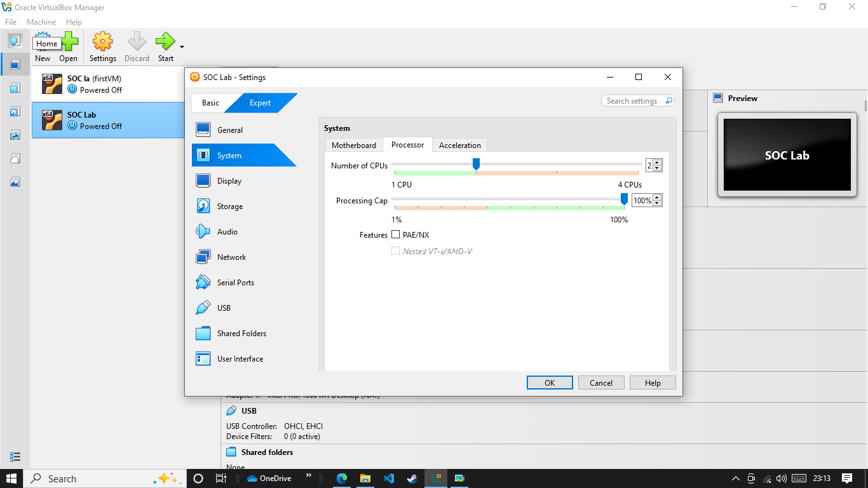The height and width of the screenshot is (488, 868).
Task: Open the USB settings category
Action: [244, 308]
